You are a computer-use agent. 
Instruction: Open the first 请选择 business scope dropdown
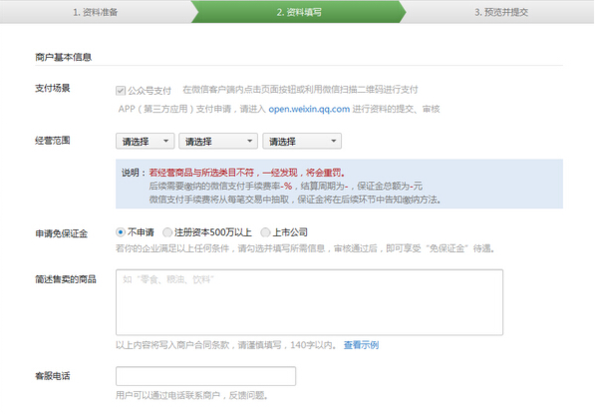tap(145, 142)
